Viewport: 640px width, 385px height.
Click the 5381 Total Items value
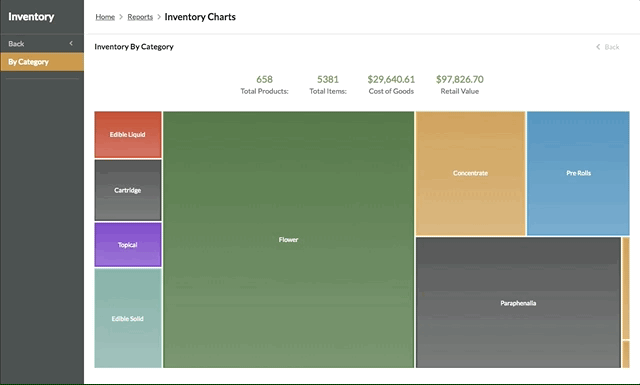328,79
